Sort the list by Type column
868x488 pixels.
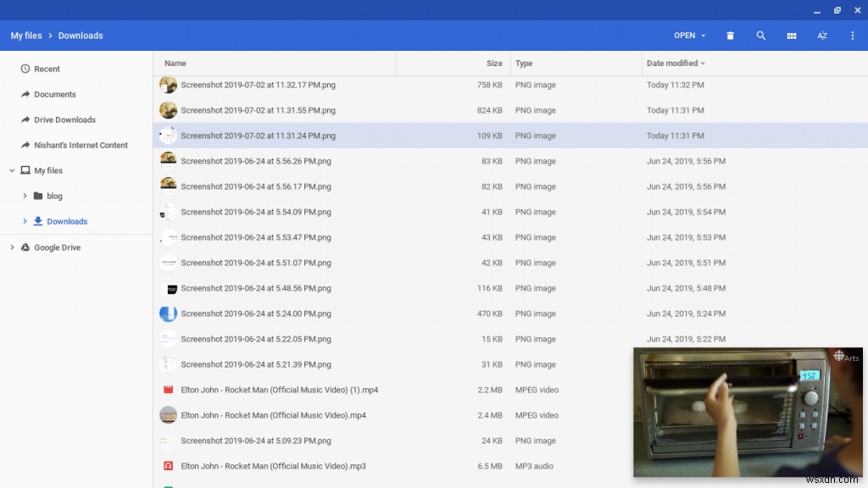point(524,63)
